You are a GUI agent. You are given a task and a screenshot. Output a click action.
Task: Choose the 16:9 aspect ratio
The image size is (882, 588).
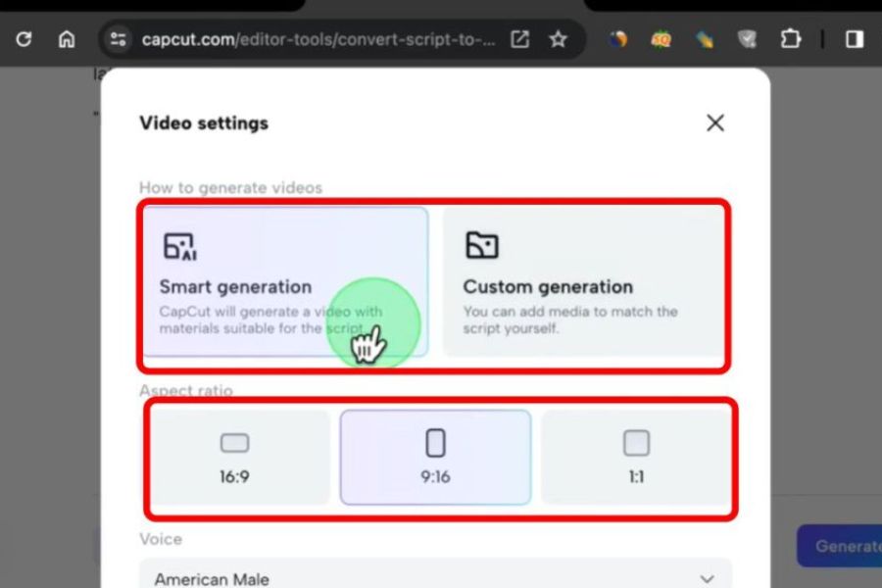[235, 457]
